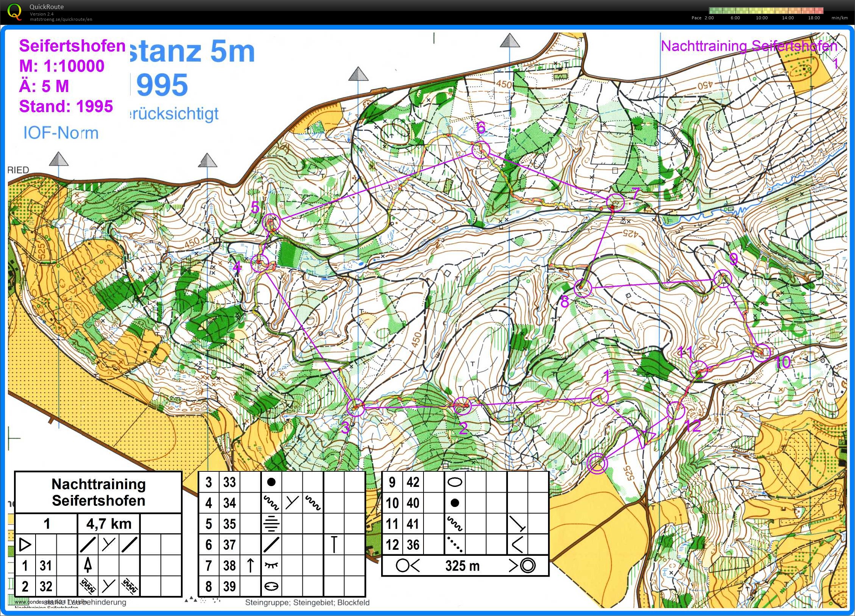Click control circle 8 on the map
The image size is (855, 616).
[x=582, y=289]
